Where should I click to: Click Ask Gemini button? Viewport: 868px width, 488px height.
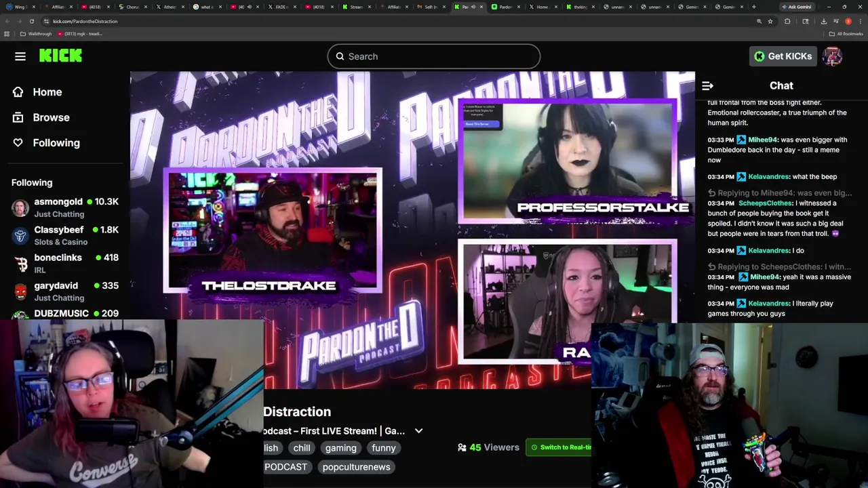[x=797, y=7]
